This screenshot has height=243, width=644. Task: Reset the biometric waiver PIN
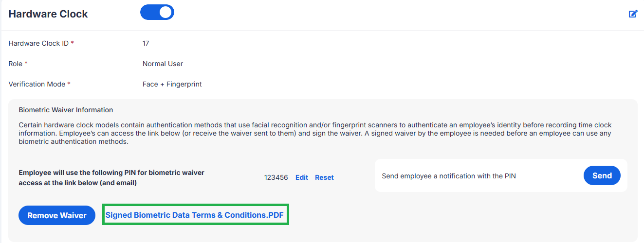(324, 177)
